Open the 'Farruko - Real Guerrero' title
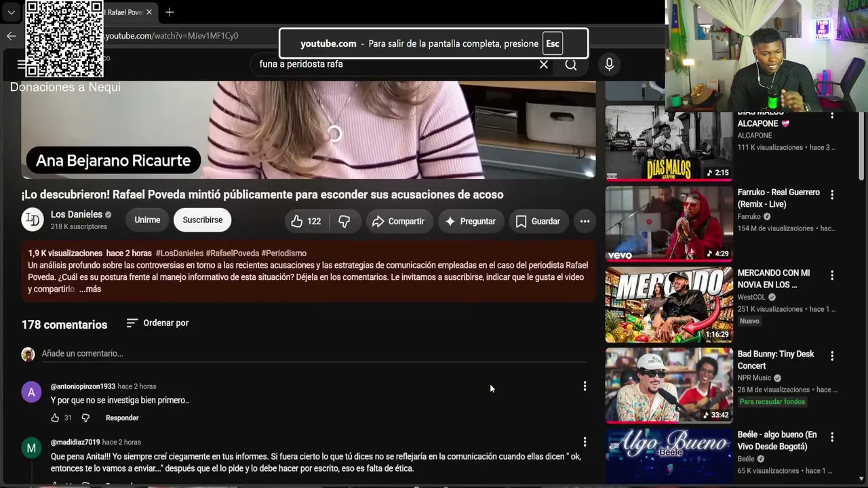Screen dimensions: 868x488 click(778, 198)
